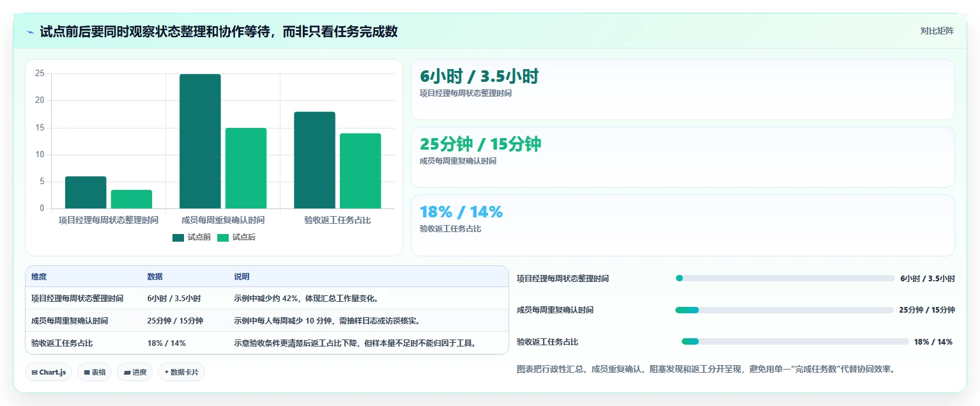Select the 试点后 bar for 成员每周重复确认时间
The height and width of the screenshot is (406, 980).
pos(246,168)
